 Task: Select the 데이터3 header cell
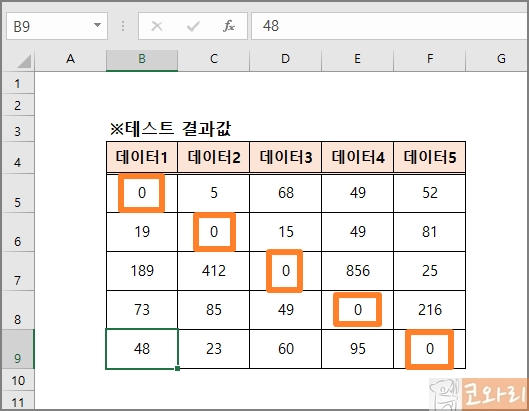285,157
